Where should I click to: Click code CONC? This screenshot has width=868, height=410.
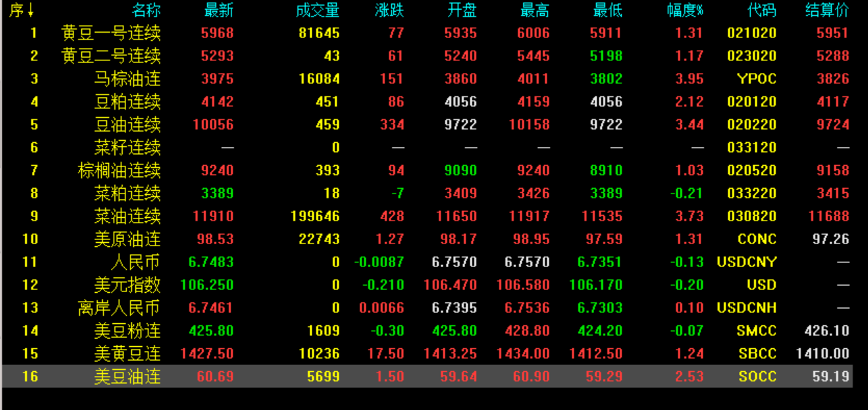(x=757, y=239)
